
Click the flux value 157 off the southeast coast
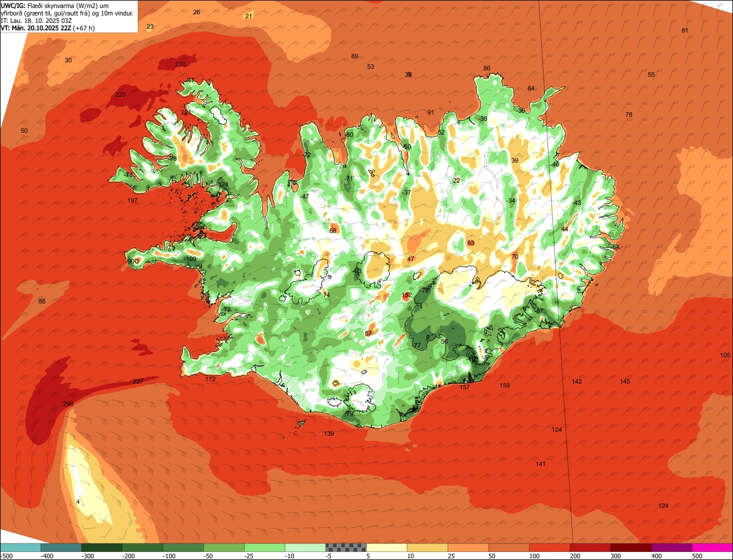coord(464,387)
